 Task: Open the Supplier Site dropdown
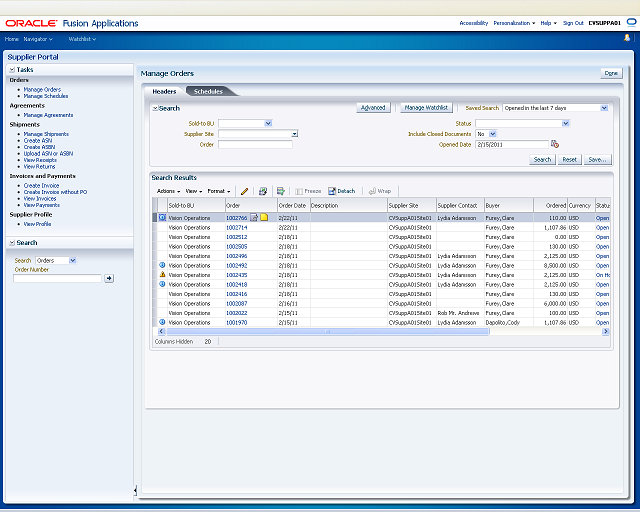(x=295, y=134)
